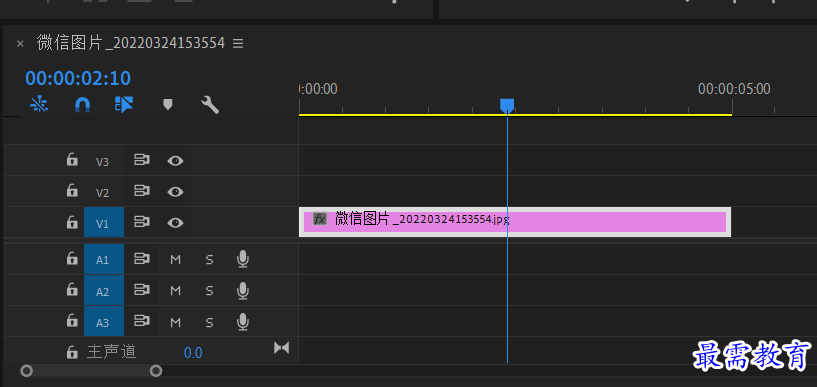Viewport: 817px width, 387px height.
Task: Click the fx badge on the clip
Action: pos(319,219)
